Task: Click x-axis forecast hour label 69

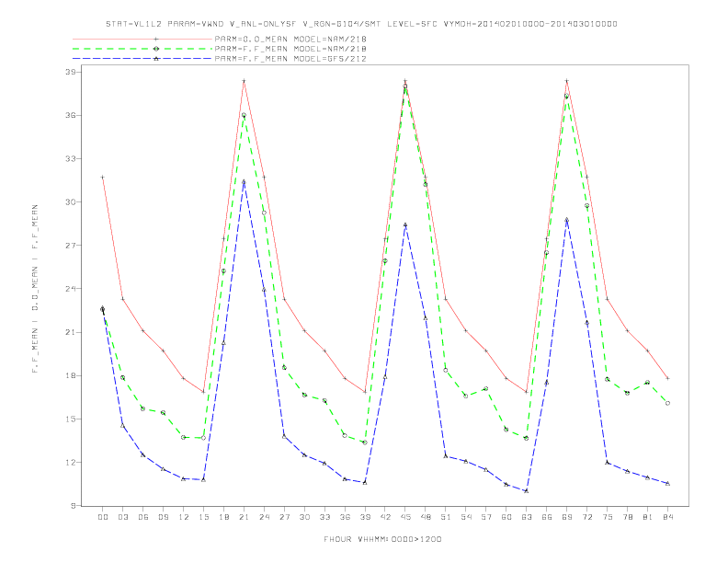Action: point(567,517)
